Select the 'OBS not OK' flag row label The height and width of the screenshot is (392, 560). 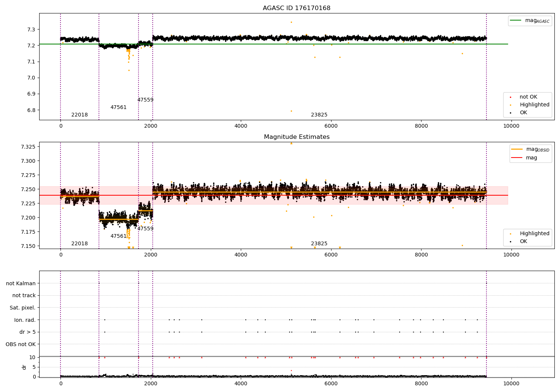pyautogui.click(x=21, y=344)
